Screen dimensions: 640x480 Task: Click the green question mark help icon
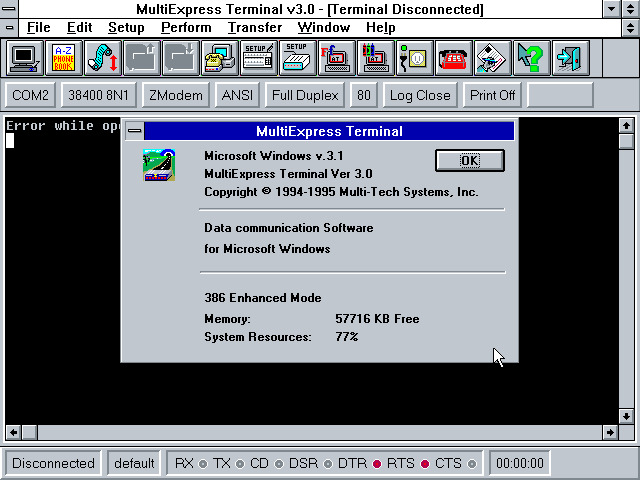(531, 58)
